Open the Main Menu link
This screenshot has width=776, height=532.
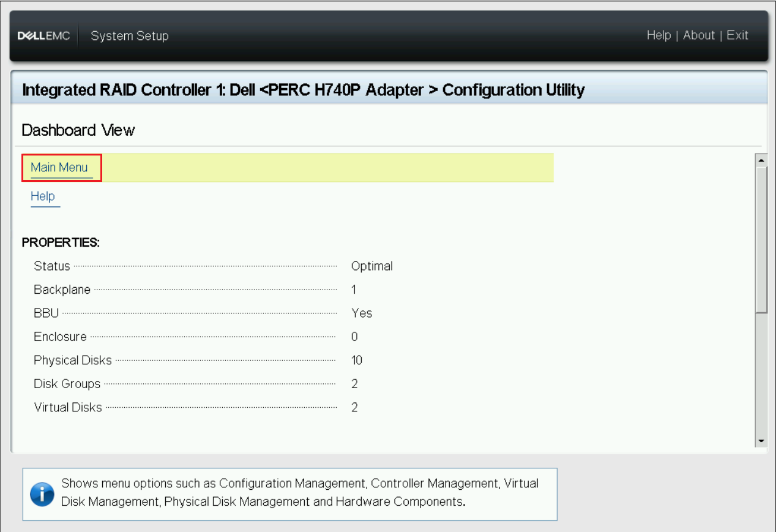pos(59,168)
